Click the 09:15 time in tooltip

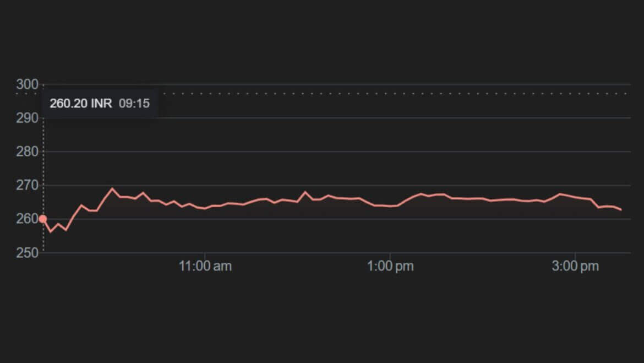tap(134, 104)
